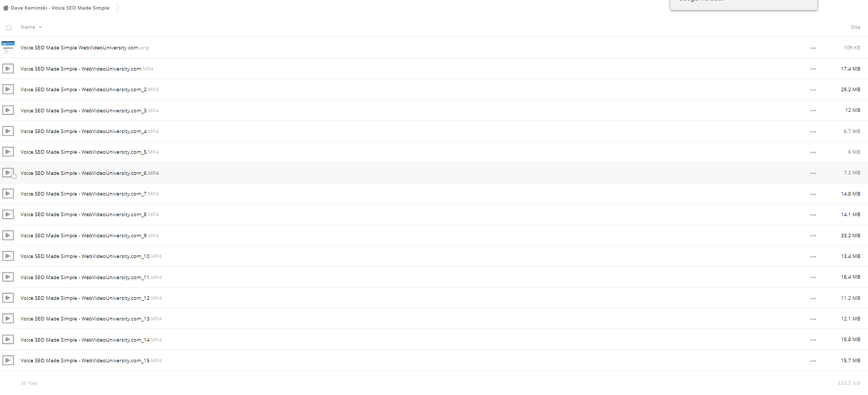
Task: Sort files by the Size column header
Action: [x=855, y=27]
